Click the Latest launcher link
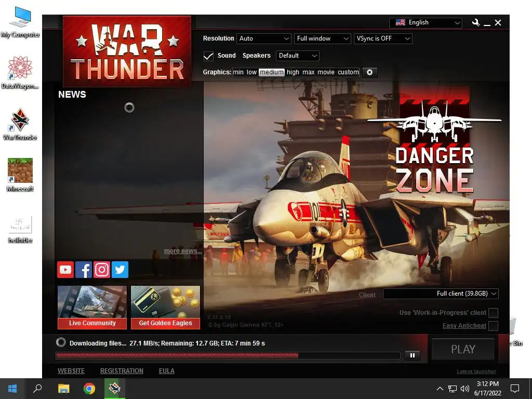Screen dimensions: 532x399 tap(476, 371)
